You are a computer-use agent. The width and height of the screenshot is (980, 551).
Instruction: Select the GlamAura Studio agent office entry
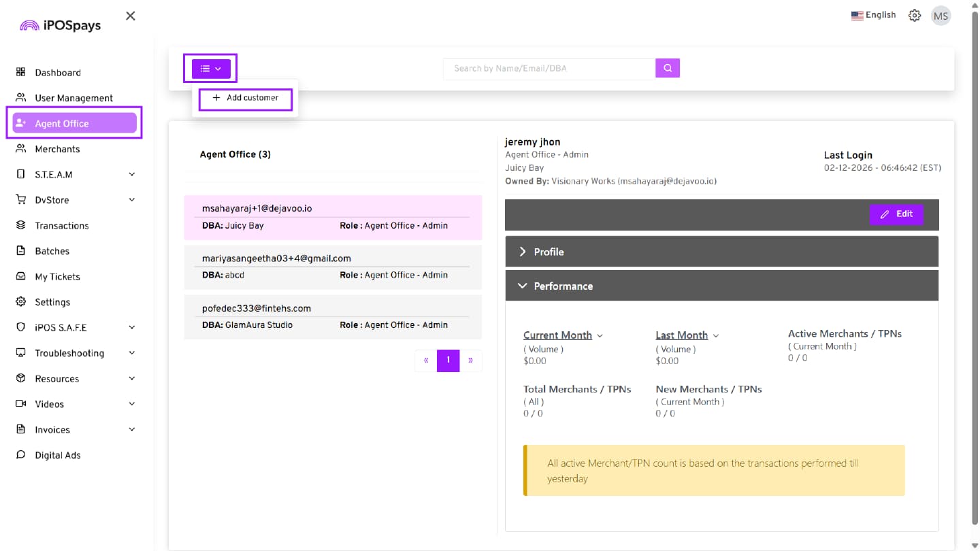pos(333,316)
